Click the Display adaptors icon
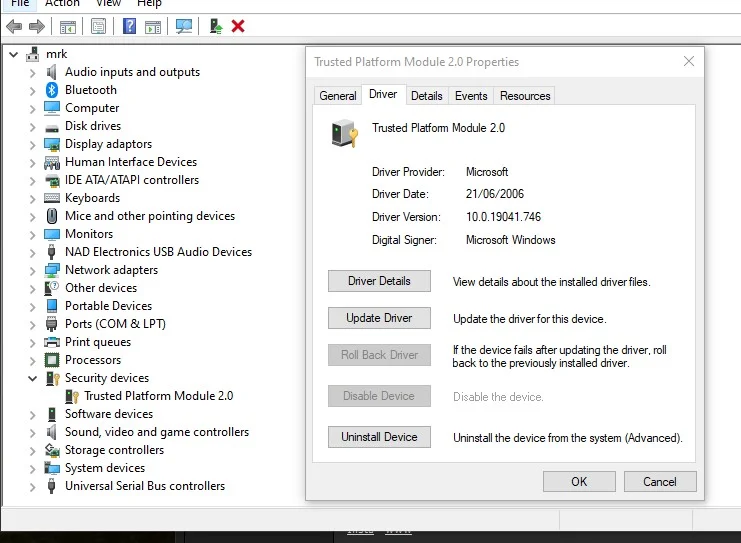The height and width of the screenshot is (543, 741). click(x=52, y=144)
